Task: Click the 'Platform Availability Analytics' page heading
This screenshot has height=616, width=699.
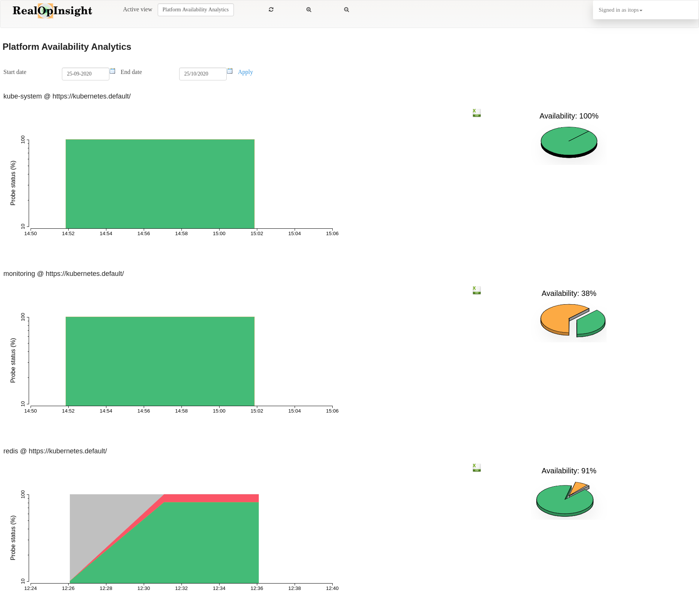Action: click(67, 47)
